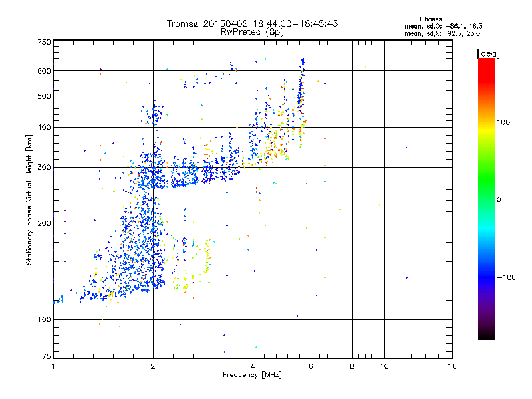Click the colorbar tick label '-100'
The image size is (532, 399).
[506, 277]
